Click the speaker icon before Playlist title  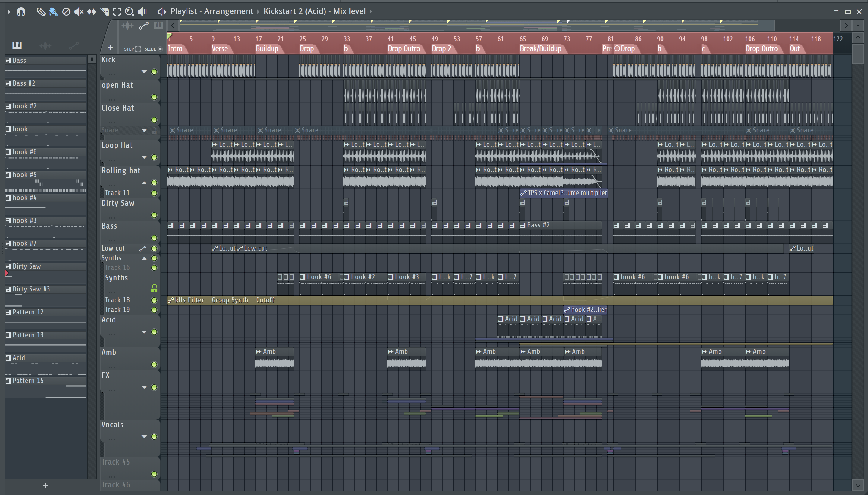tap(162, 11)
